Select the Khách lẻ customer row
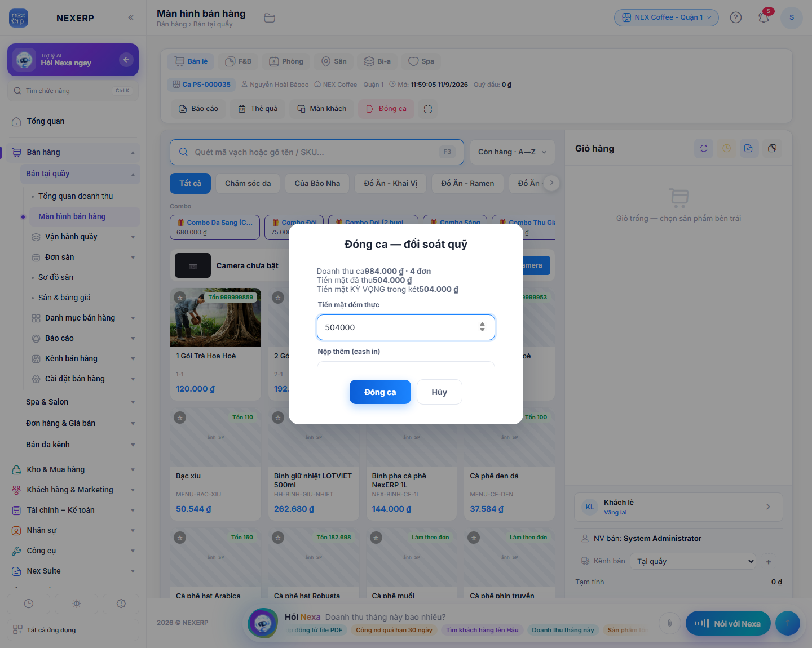Screen dimensions: 812x648 [678, 507]
